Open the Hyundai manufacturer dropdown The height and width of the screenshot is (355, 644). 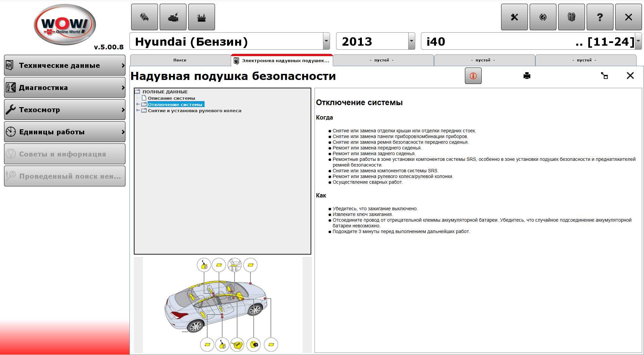[326, 41]
